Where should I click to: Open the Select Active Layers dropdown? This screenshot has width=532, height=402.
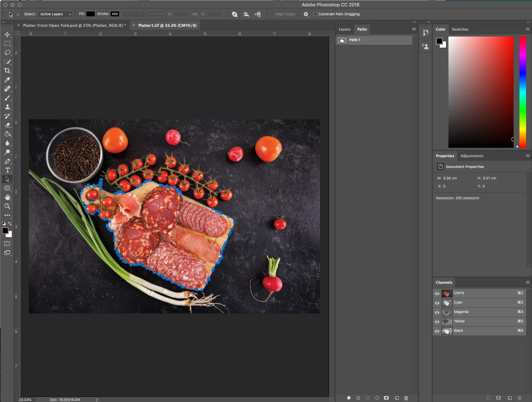pyautogui.click(x=55, y=14)
